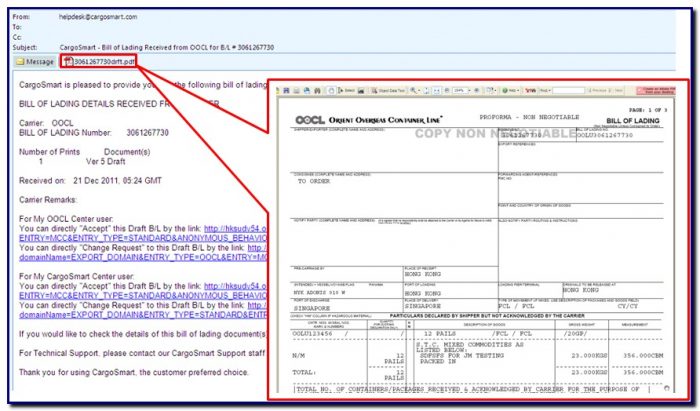Select the Hand tool in PDF toolbar
Viewport: 700px width, 411px height.
coord(331,91)
